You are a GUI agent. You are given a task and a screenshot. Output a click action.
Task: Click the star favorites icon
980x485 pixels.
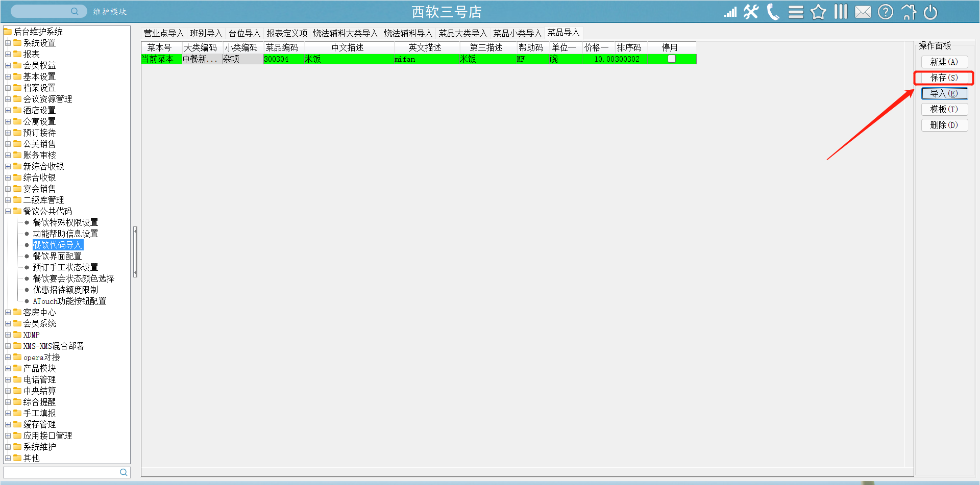(x=818, y=12)
